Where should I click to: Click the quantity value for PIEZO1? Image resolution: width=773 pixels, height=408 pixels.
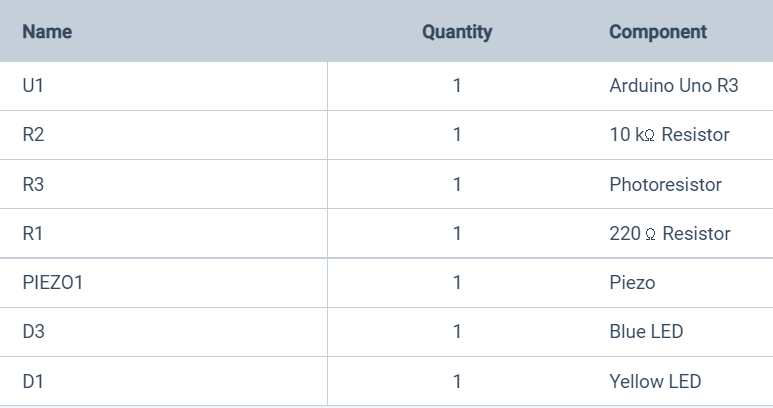coord(457,282)
